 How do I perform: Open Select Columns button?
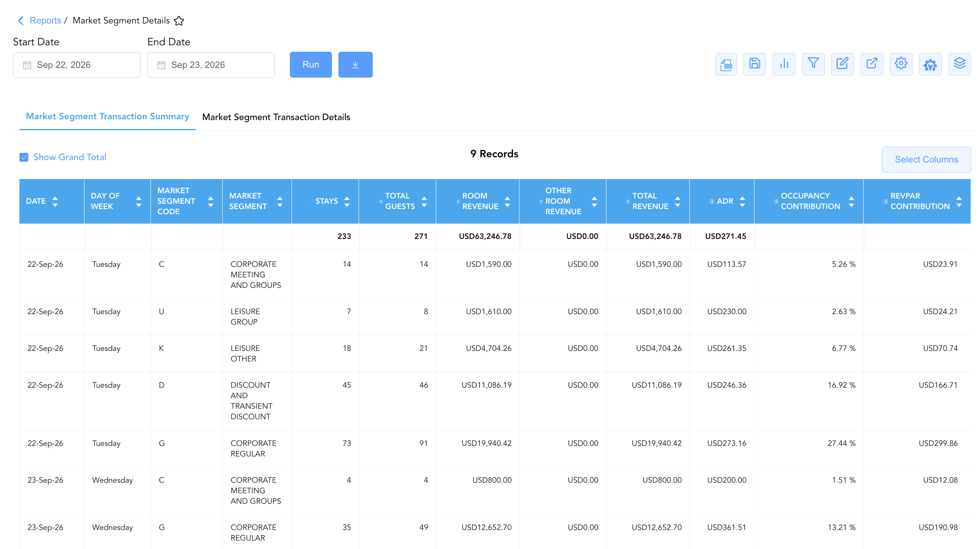tap(927, 160)
